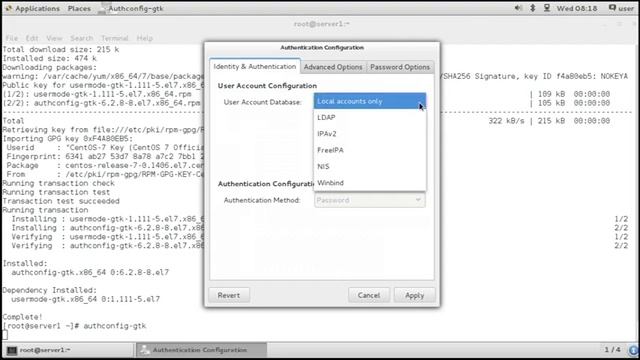Image resolution: width=640 pixels, height=360 pixels.
Task: Click 'Dependency Installed:' text in terminal
Action: coord(50,290)
